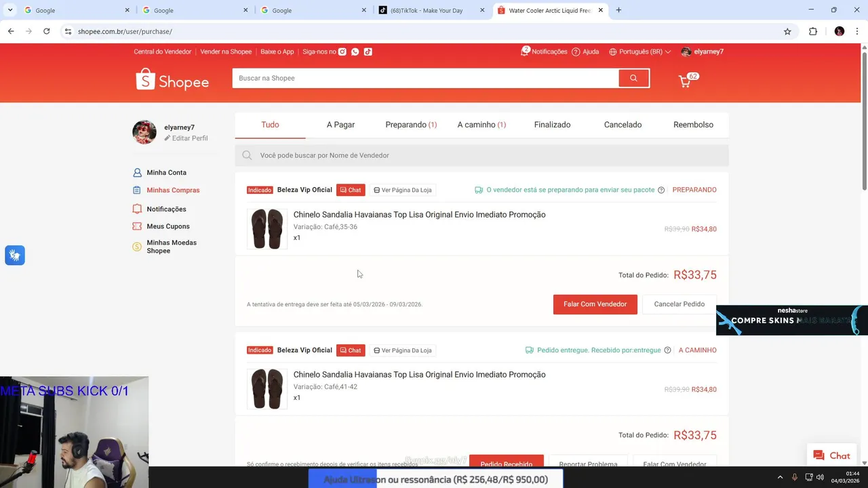The image size is (868, 488).
Task: Click the page vertical scrollbar
Action: pyautogui.click(x=864, y=120)
